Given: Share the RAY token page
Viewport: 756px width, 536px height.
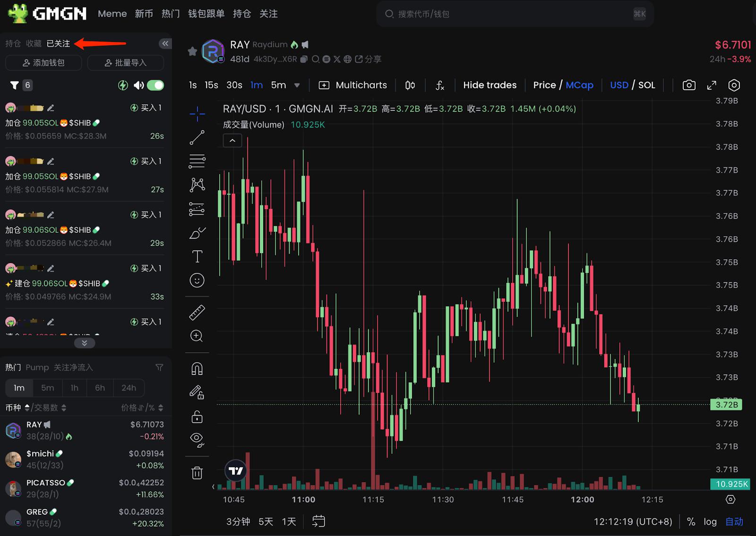Looking at the screenshot, I should [x=368, y=60].
